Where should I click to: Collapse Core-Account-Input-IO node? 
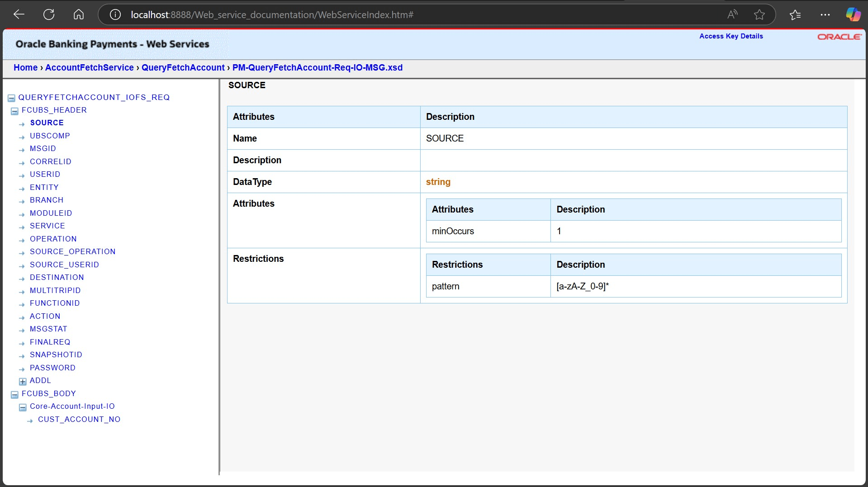(23, 407)
